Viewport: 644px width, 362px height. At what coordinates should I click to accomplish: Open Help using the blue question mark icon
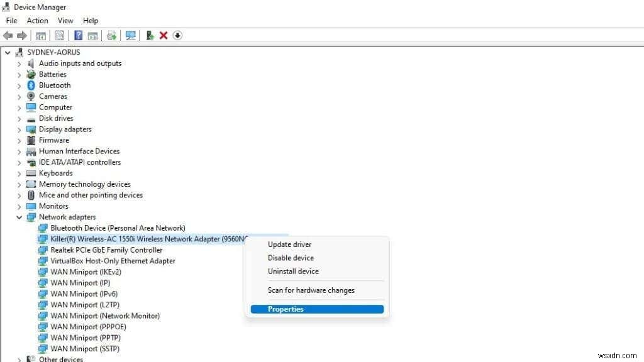click(x=77, y=36)
